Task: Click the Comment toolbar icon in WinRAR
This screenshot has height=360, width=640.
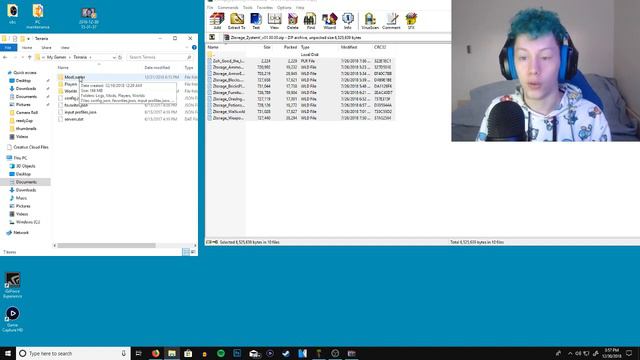Action: [x=391, y=20]
